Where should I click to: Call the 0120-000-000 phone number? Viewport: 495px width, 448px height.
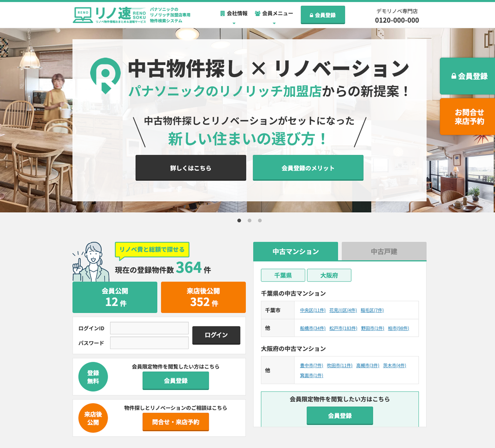coord(397,20)
